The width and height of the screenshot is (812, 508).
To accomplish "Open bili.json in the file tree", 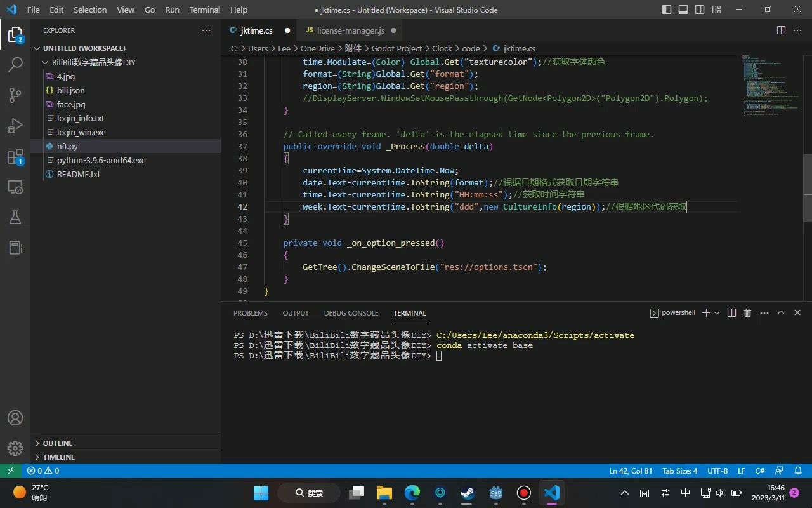I will click(x=126, y=90).
